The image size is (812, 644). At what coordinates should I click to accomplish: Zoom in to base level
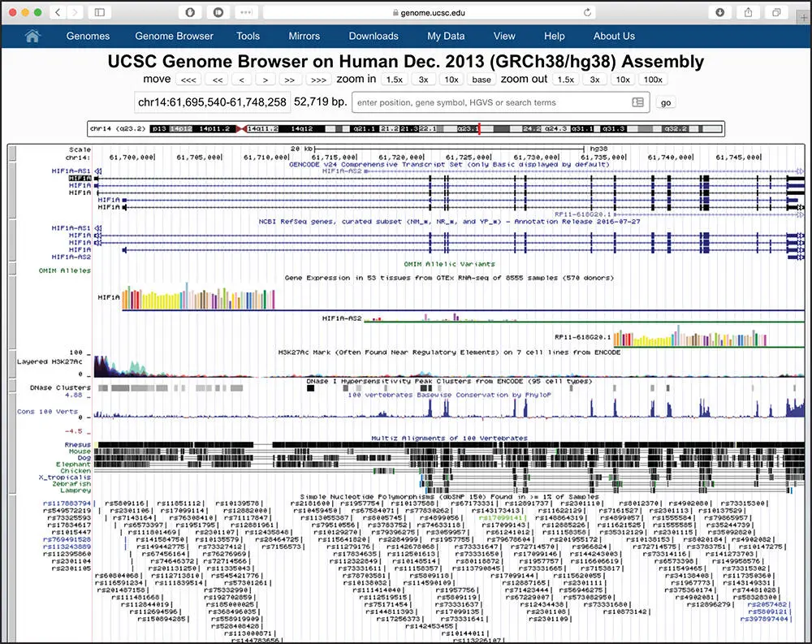(482, 80)
